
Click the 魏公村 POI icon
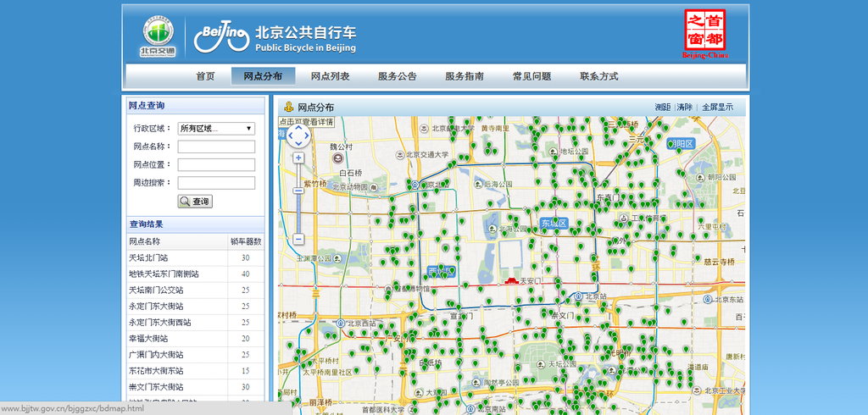tap(337, 158)
